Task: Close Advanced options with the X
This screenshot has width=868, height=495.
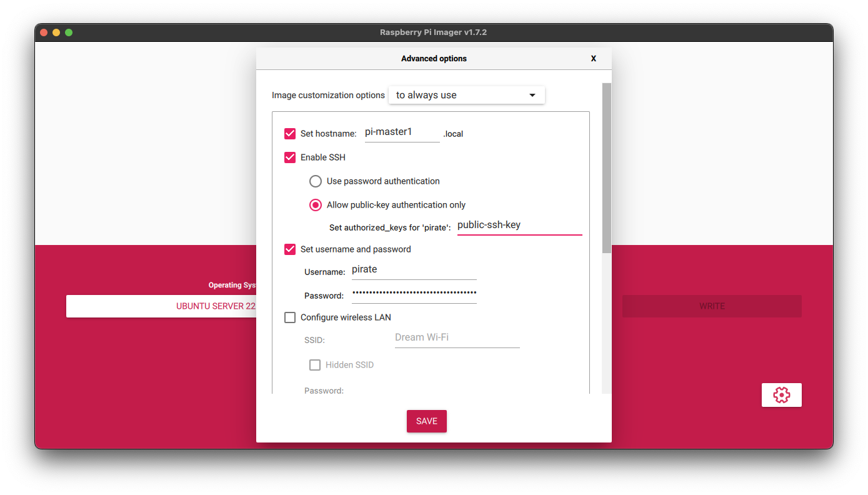Action: pos(594,59)
